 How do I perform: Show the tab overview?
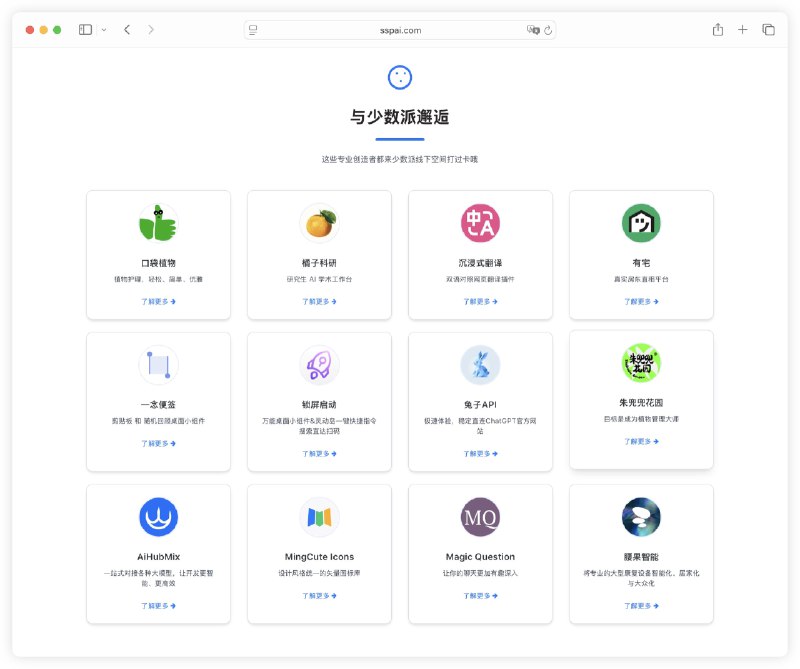pos(768,30)
